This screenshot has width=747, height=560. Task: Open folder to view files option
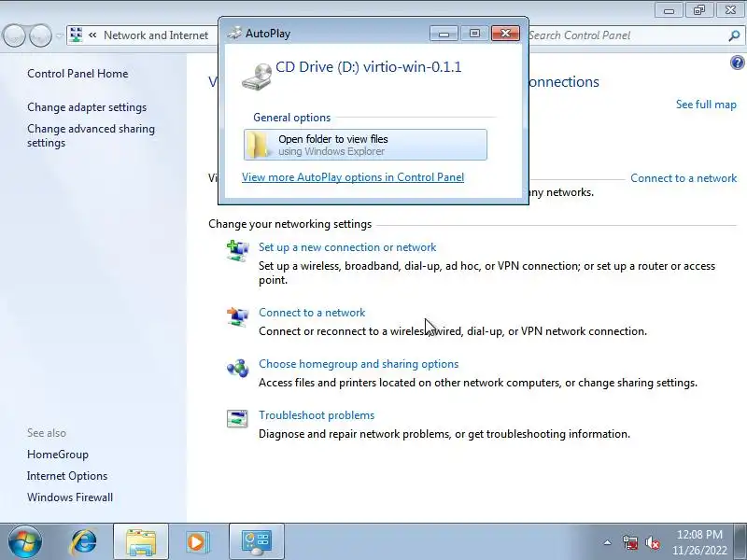[365, 145]
